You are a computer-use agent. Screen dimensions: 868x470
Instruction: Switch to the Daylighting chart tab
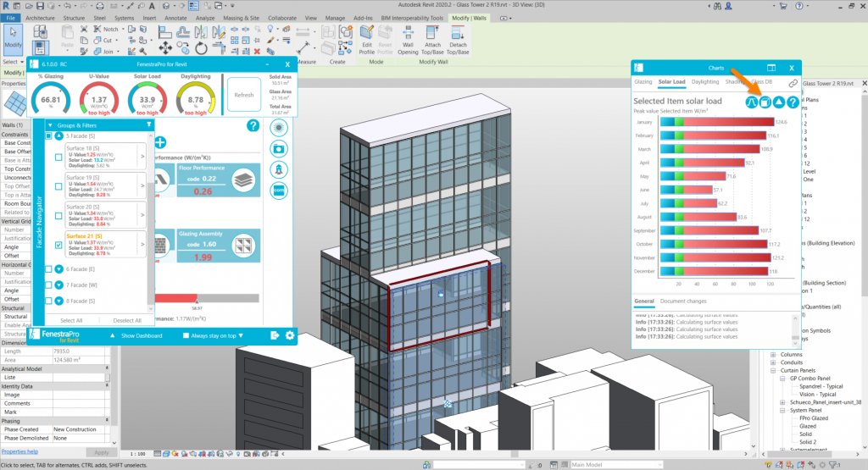705,82
